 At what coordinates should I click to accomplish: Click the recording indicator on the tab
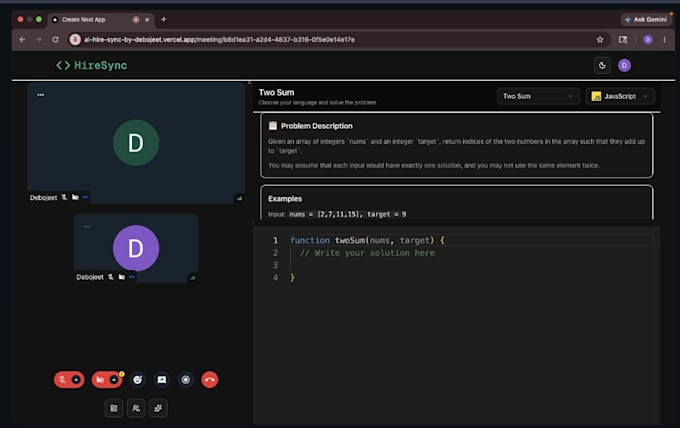click(x=136, y=20)
